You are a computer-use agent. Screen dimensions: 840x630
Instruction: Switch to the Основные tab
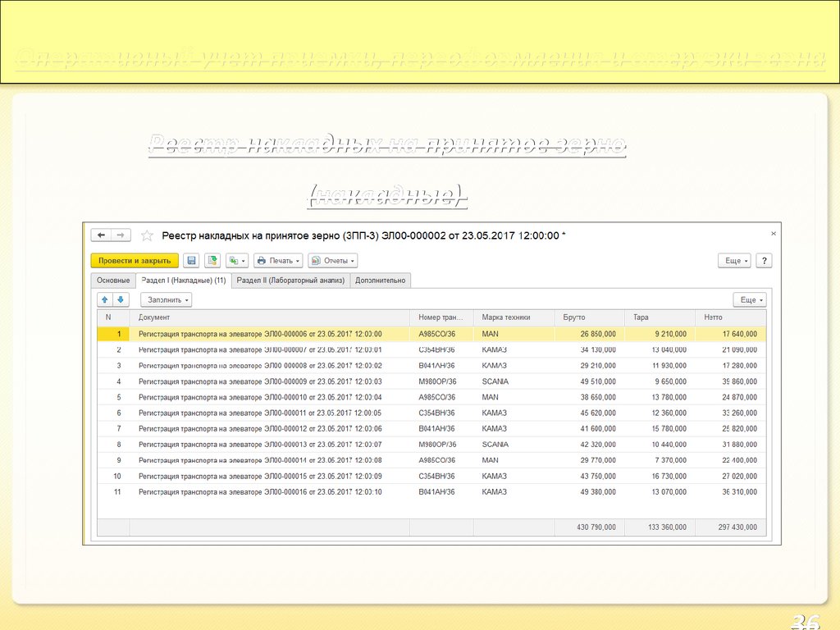(x=113, y=281)
